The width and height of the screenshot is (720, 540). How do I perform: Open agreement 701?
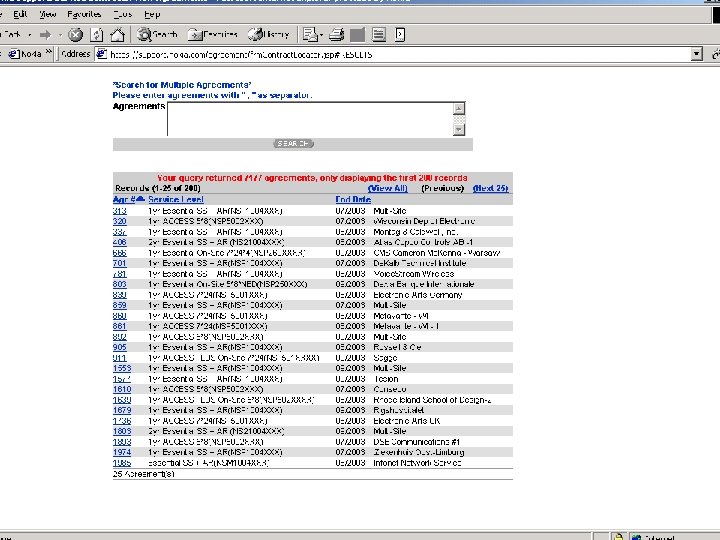119,263
